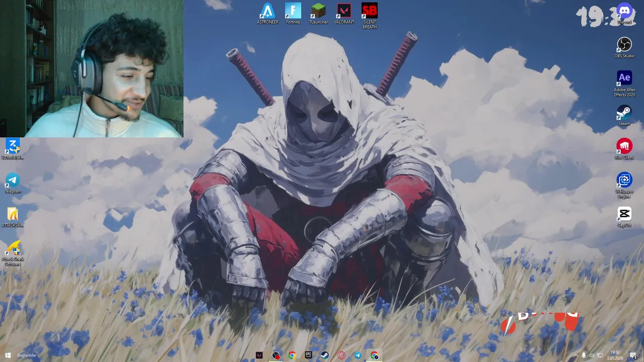Open the ASTRONEER desktop shortcut

268,14
